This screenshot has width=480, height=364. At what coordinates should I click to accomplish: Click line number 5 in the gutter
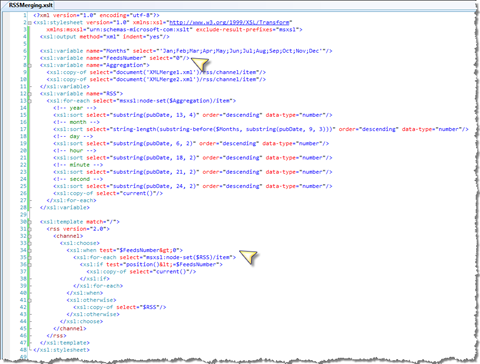pyautogui.click(x=25, y=44)
